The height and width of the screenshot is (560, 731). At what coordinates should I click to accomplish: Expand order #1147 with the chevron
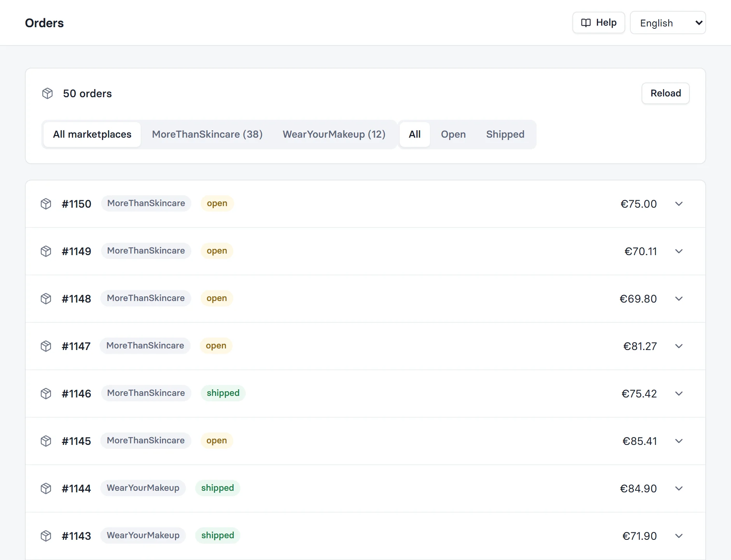pyautogui.click(x=679, y=346)
